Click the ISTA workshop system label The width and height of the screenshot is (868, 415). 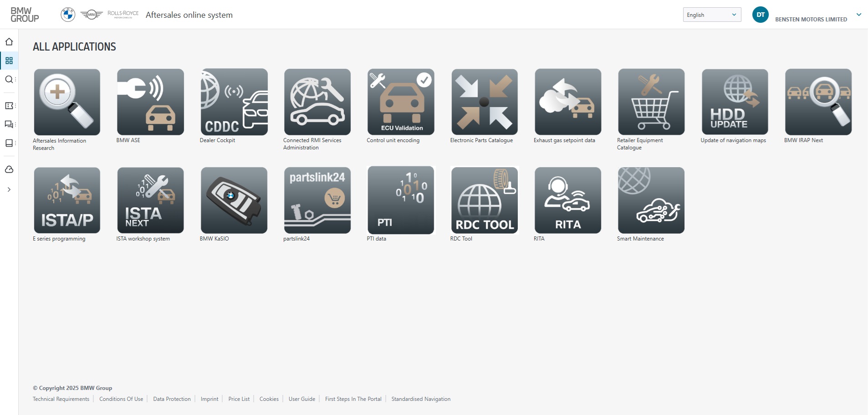[x=143, y=239]
